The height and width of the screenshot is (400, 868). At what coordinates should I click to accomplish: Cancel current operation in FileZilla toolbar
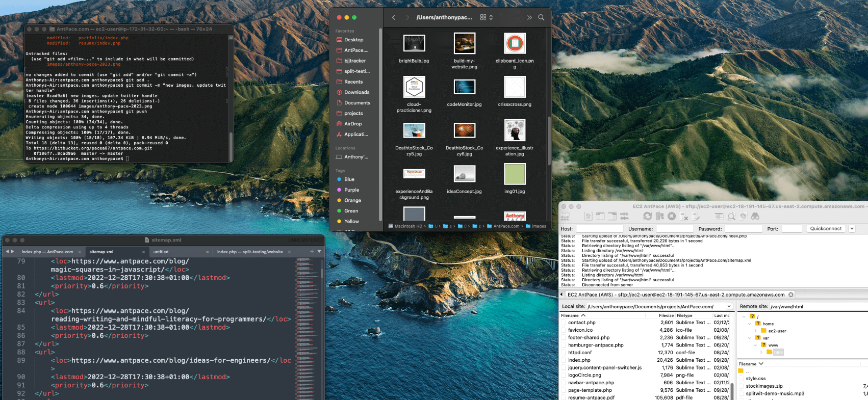(x=672, y=216)
